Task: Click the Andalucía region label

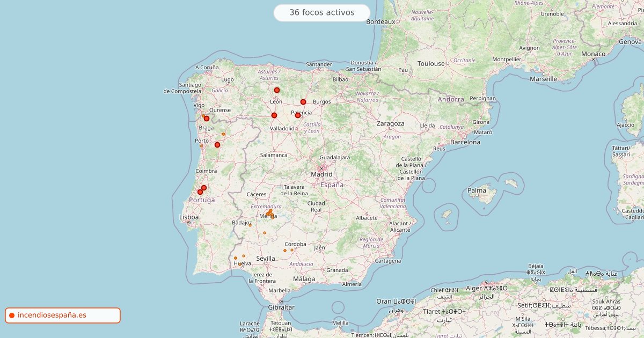Action: 301,264
